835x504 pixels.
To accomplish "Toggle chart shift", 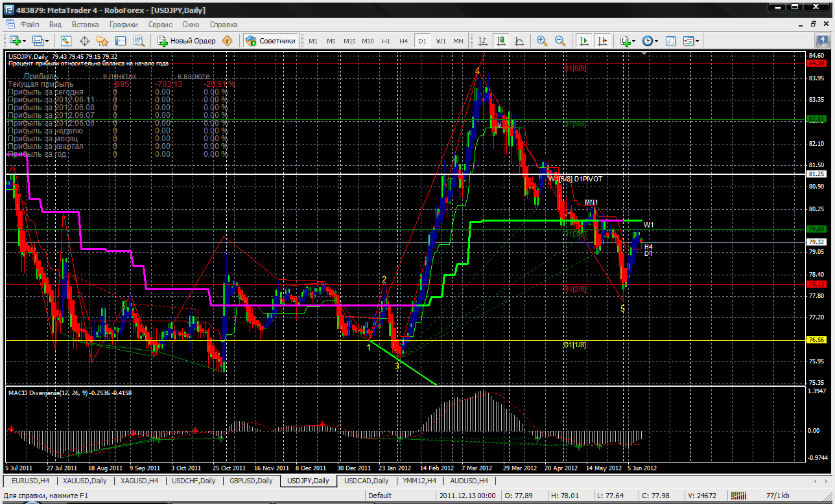I will pyautogui.click(x=602, y=41).
